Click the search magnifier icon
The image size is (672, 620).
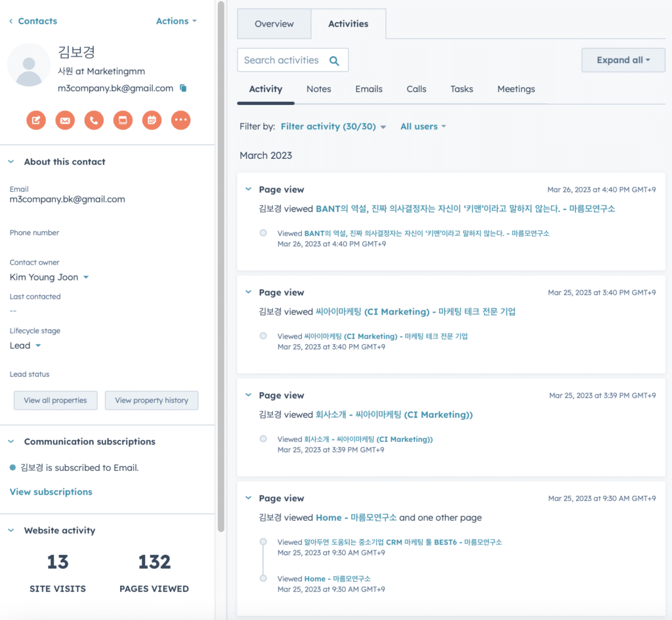(334, 60)
